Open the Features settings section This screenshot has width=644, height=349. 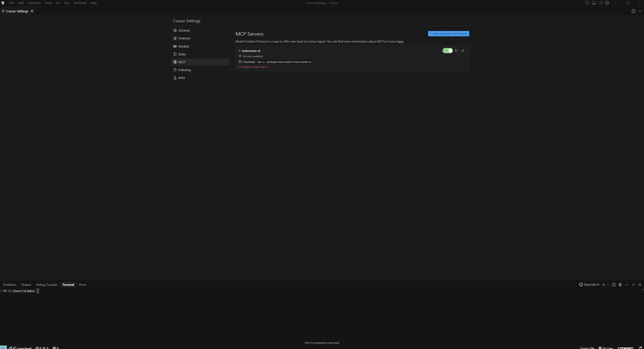(x=200, y=38)
